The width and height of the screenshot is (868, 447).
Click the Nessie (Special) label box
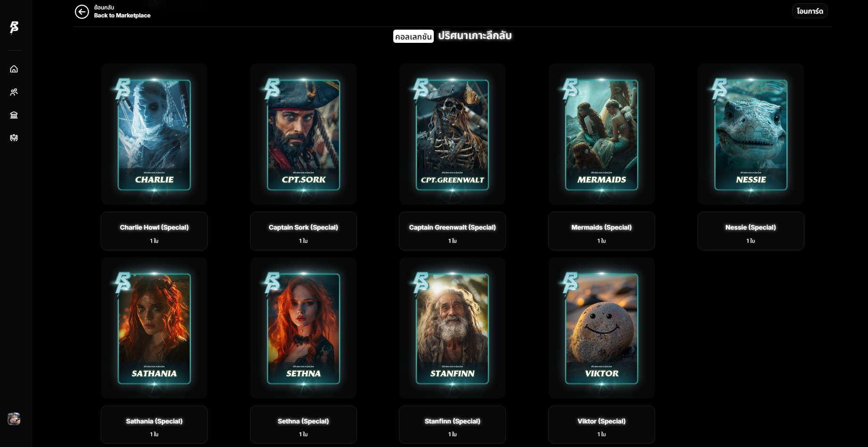point(751,231)
